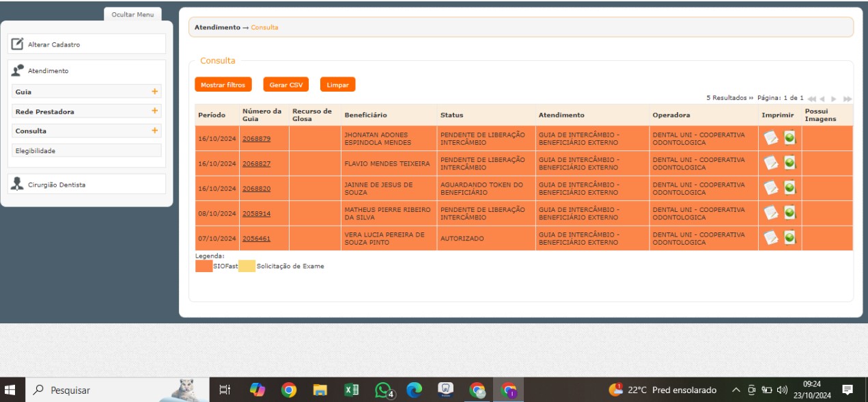Open the Elegibilidade menu item
The width and height of the screenshot is (868, 402).
point(36,150)
